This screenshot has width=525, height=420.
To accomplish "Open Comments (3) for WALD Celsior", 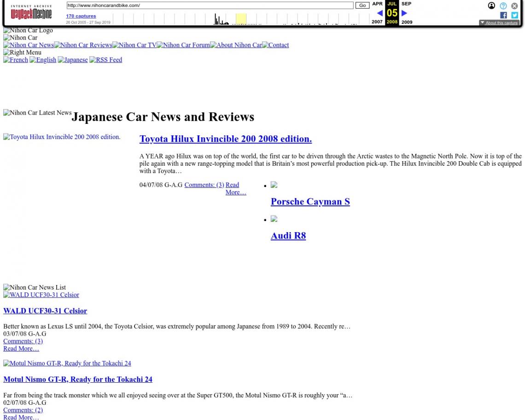I will [23, 341].
